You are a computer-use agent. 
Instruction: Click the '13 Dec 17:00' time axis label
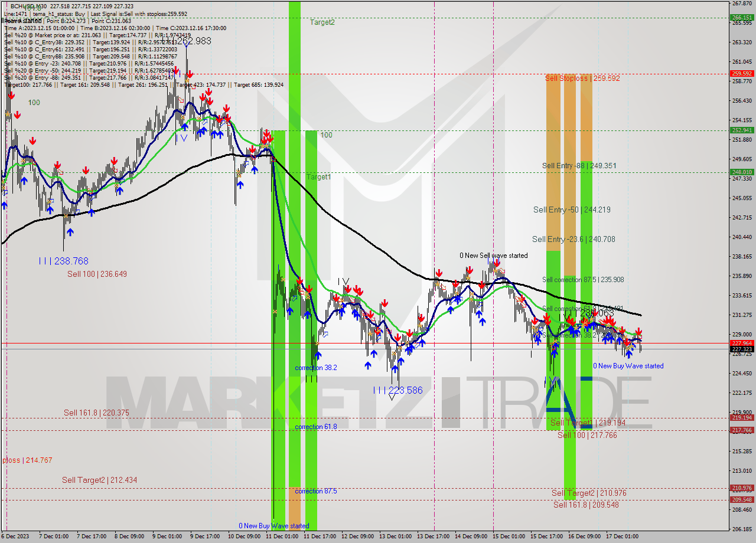point(434,537)
